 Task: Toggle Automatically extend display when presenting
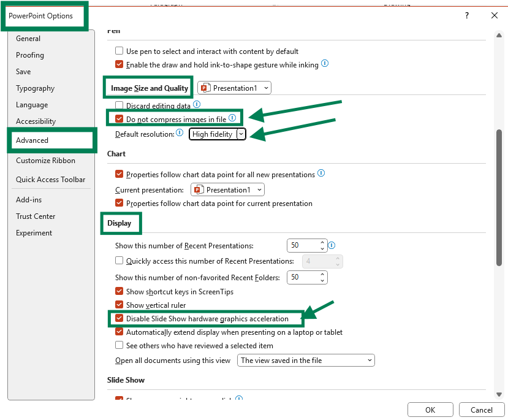[x=119, y=332]
